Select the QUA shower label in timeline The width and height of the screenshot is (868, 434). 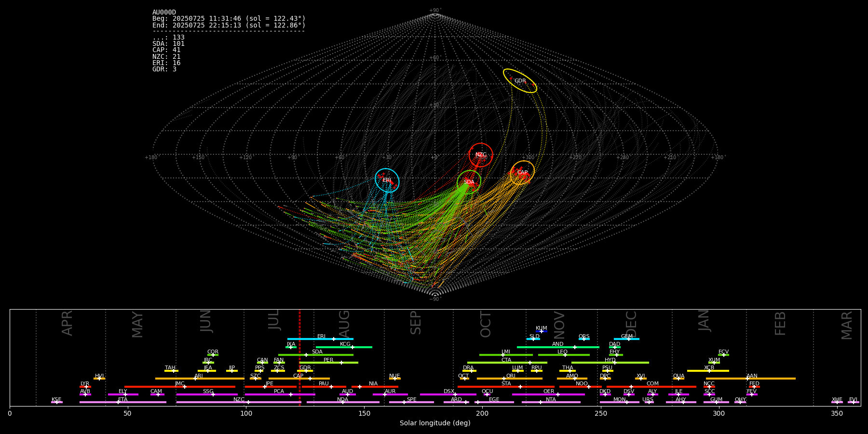(x=678, y=376)
